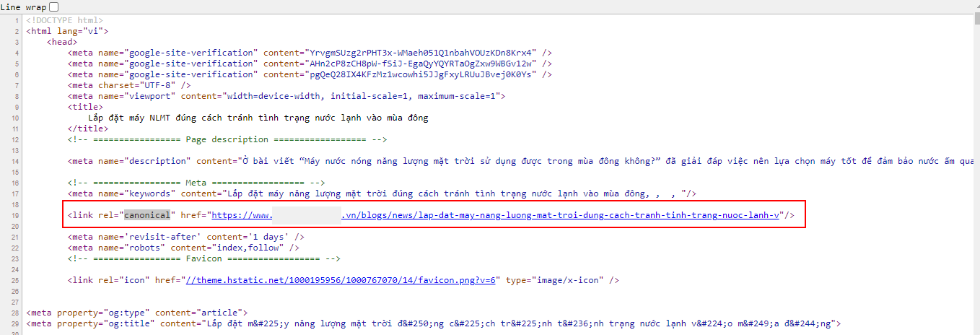
Task: Click the charset UTF-8 meta tag
Action: pyautogui.click(x=129, y=85)
